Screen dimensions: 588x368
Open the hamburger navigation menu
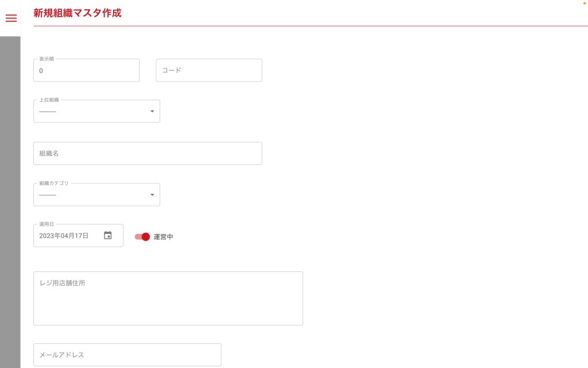(11, 18)
